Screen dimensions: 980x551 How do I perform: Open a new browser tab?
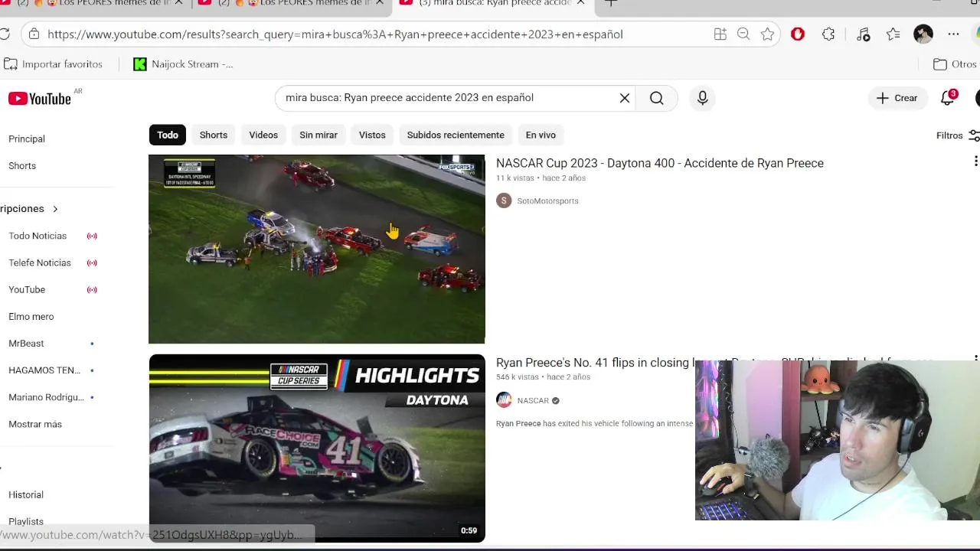click(610, 3)
